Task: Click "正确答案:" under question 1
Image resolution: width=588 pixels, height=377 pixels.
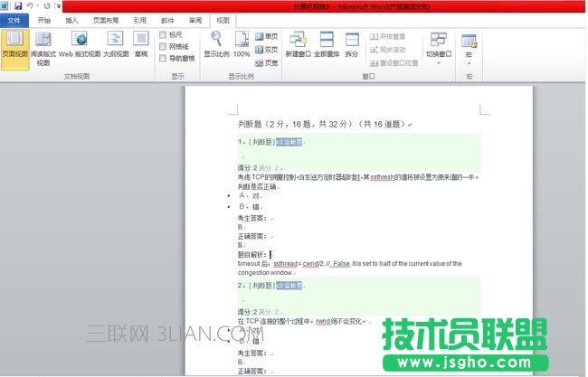Action: tap(252, 236)
